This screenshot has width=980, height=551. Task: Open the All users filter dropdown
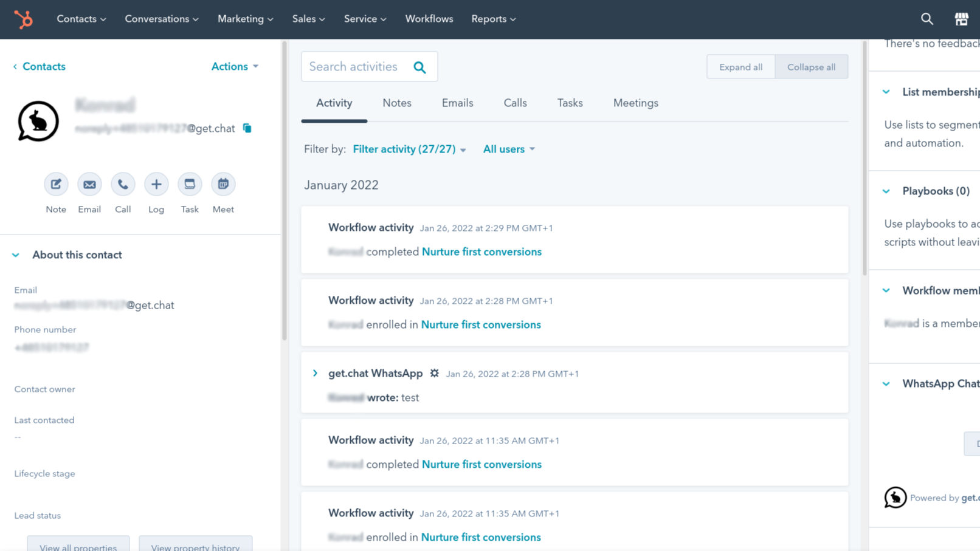click(x=508, y=149)
